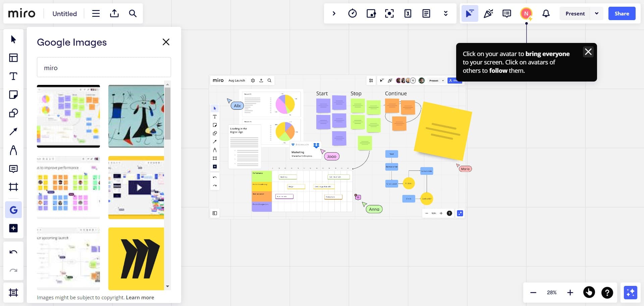The image size is (644, 306).
Task: Toggle hand navigation mode
Action: click(589, 293)
